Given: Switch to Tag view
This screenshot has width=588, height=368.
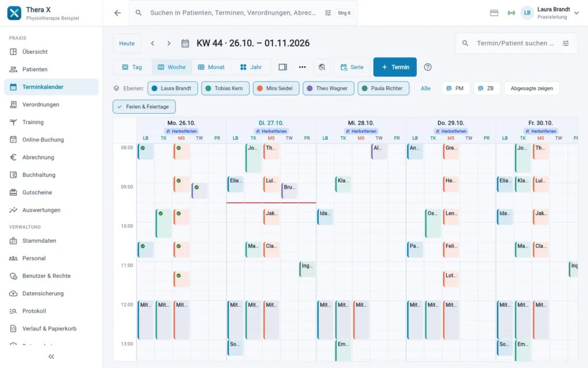Looking at the screenshot, I should coord(133,67).
